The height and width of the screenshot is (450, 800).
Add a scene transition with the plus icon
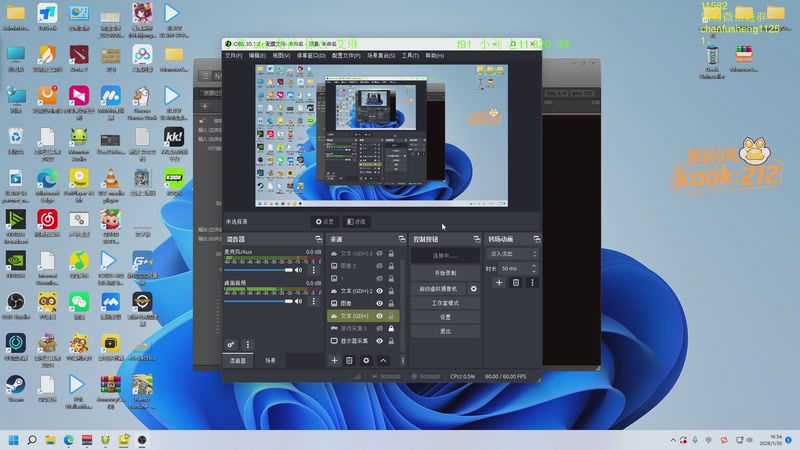[499, 283]
